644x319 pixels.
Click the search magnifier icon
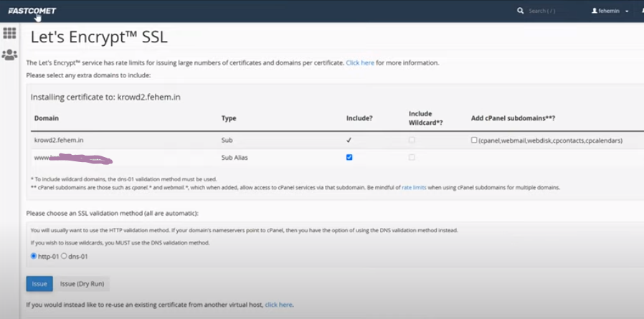point(521,11)
